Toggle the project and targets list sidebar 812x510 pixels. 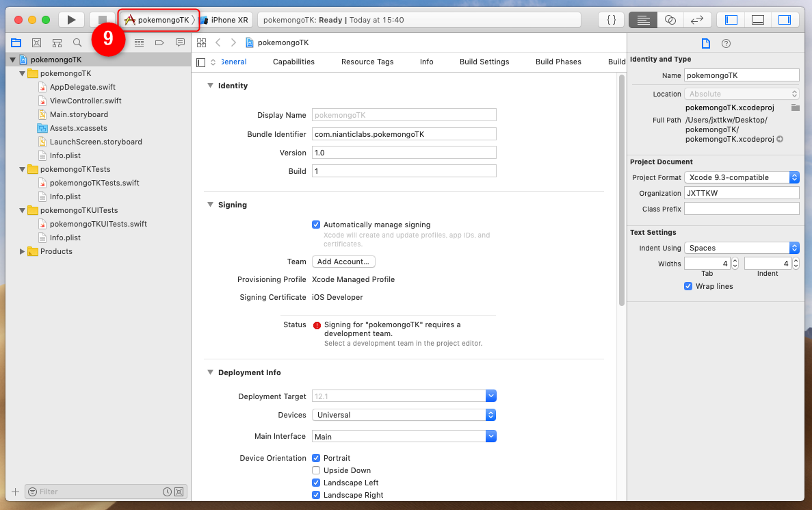[201, 62]
